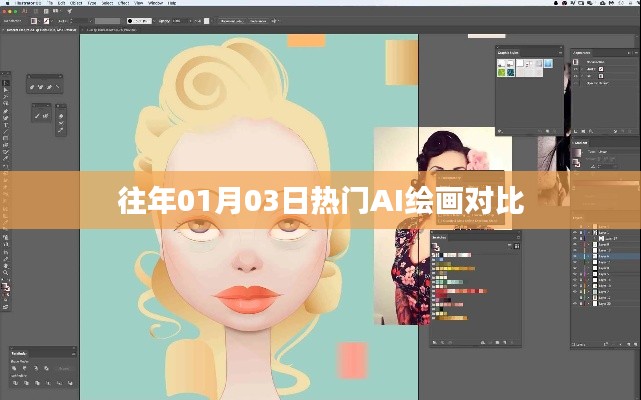
Task: Open the Arrange Documents dropdown in application bar
Action: click(56, 11)
